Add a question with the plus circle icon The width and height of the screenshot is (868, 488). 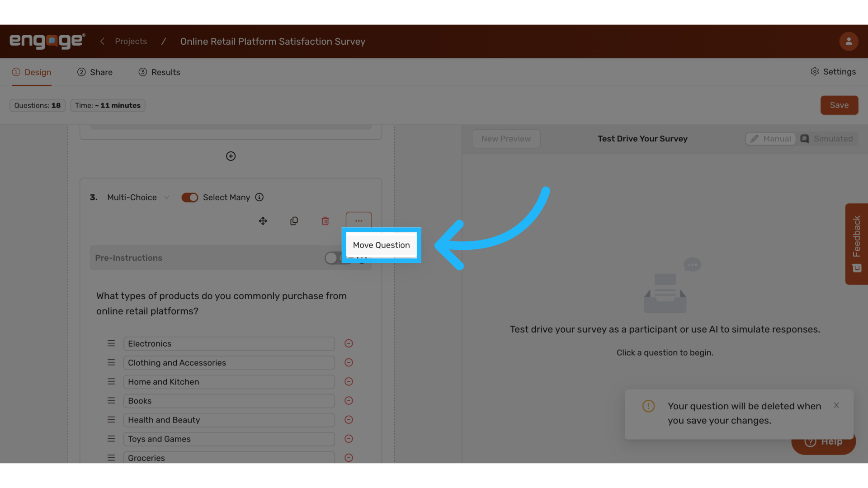point(231,156)
